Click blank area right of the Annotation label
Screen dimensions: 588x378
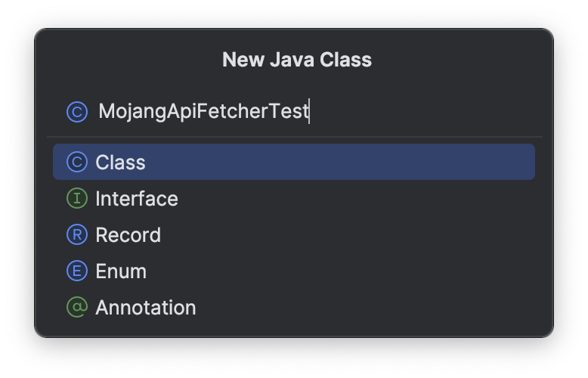pyautogui.click(x=378, y=308)
